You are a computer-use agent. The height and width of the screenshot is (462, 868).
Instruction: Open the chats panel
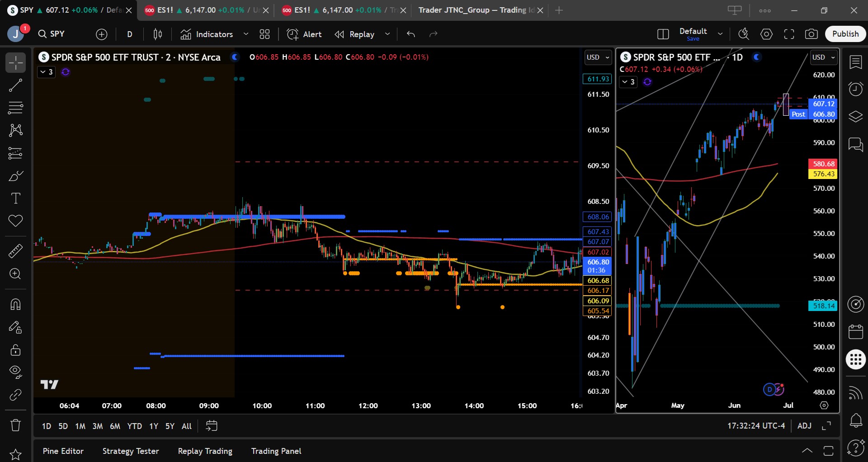[855, 145]
